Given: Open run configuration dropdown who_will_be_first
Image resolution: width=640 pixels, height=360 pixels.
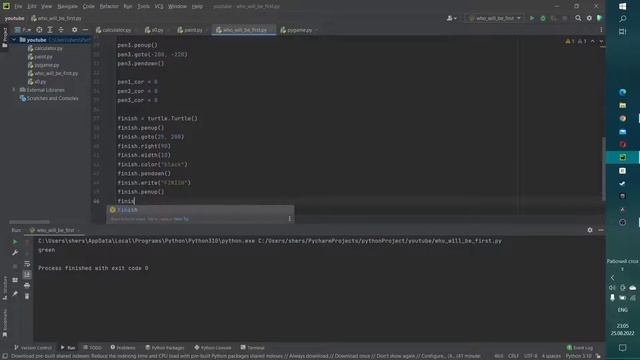Looking at the screenshot, I should click(495, 18).
